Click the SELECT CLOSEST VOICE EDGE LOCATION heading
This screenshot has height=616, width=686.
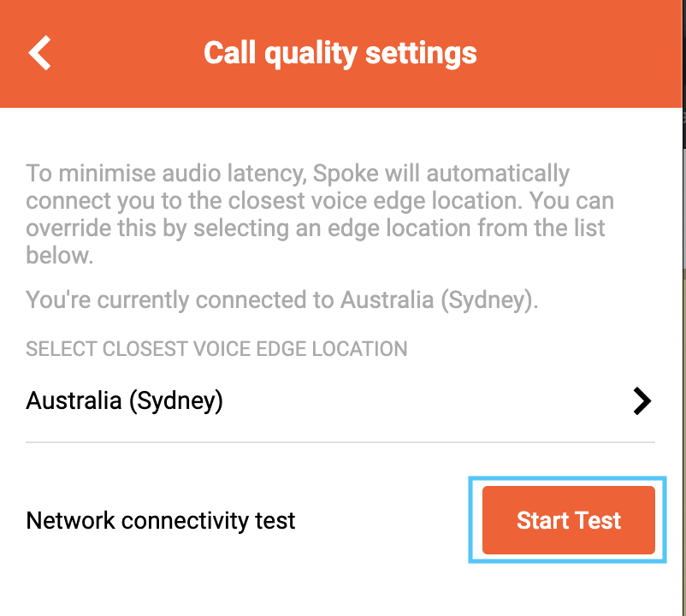216,349
